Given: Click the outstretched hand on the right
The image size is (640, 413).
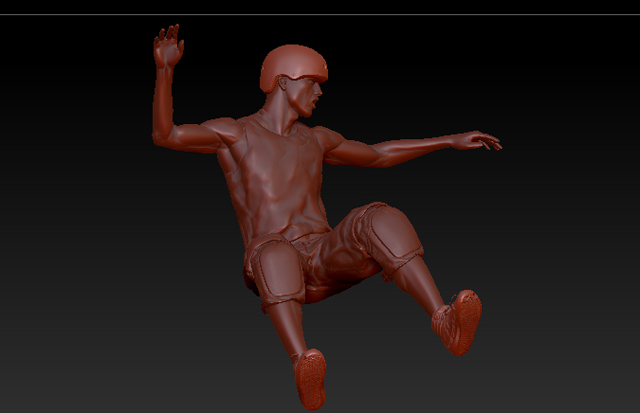Looking at the screenshot, I should coord(475,140).
